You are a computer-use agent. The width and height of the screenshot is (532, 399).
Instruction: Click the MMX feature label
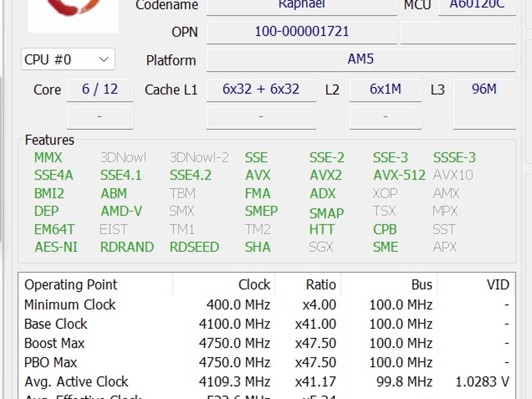click(48, 157)
